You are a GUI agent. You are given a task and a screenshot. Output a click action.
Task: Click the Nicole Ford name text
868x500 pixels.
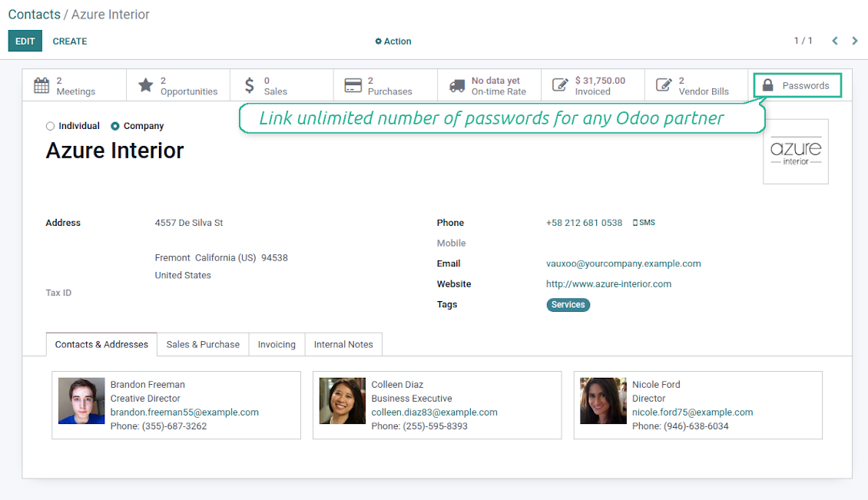[656, 385]
